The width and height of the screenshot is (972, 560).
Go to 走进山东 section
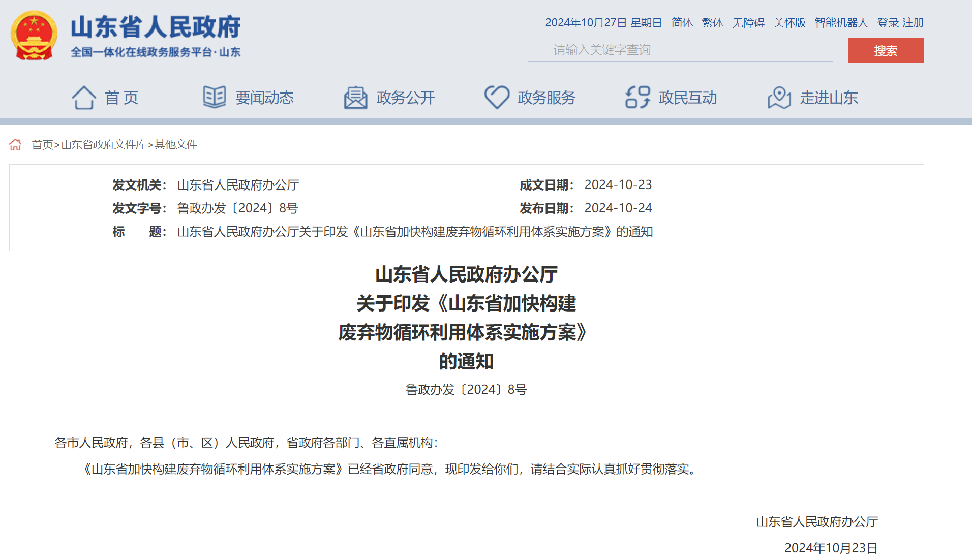[829, 98]
